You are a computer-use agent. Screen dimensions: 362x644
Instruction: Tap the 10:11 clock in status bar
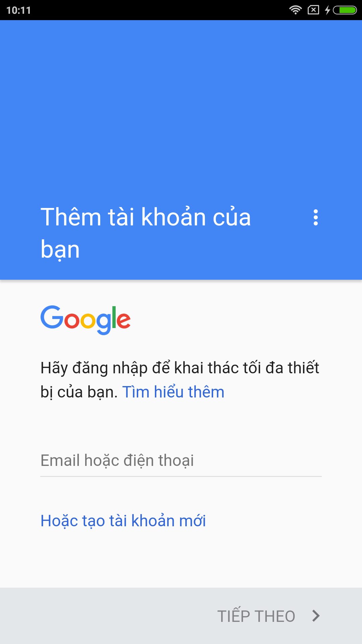pyautogui.click(x=19, y=10)
